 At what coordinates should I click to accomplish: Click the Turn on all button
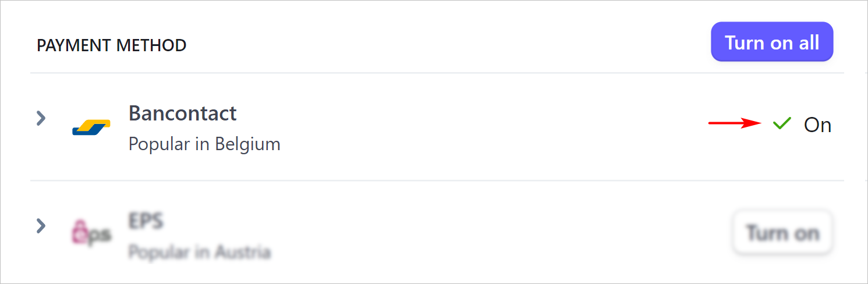tap(772, 42)
